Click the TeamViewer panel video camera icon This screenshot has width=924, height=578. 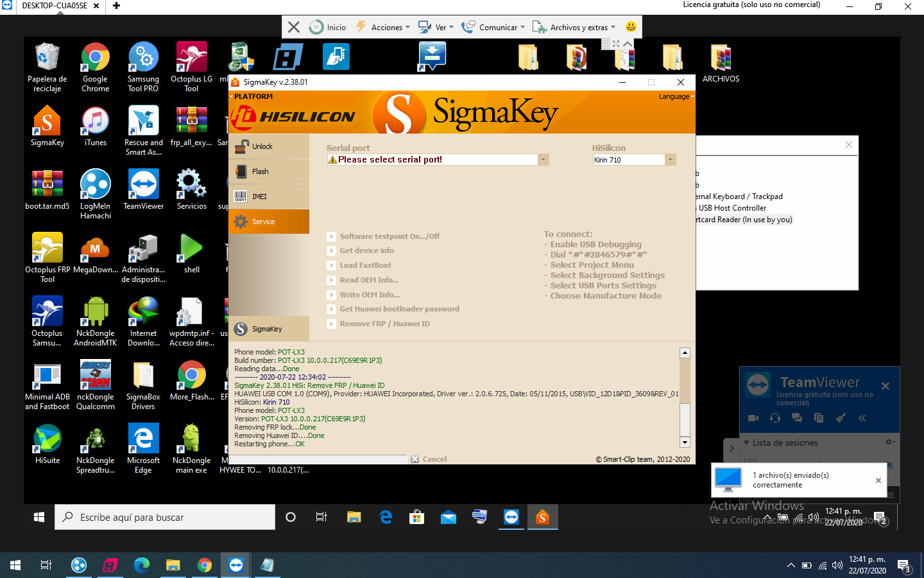click(753, 418)
